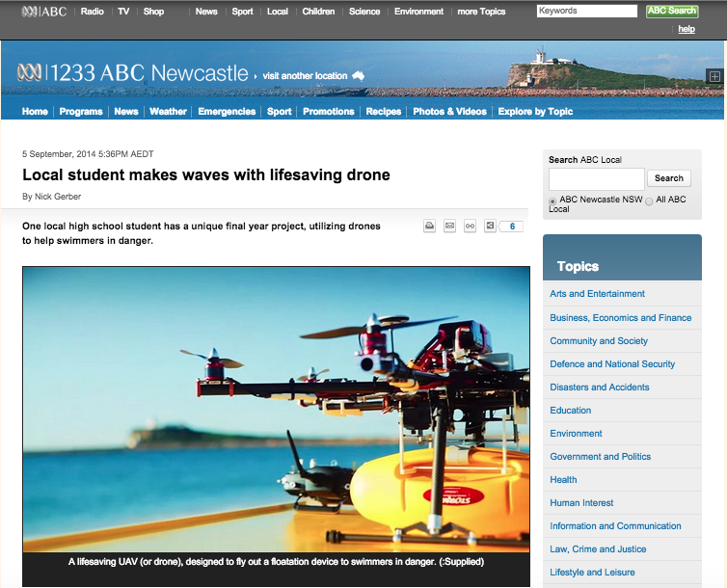Open the Photos & Videos tab
727x588 pixels.
pyautogui.click(x=449, y=112)
